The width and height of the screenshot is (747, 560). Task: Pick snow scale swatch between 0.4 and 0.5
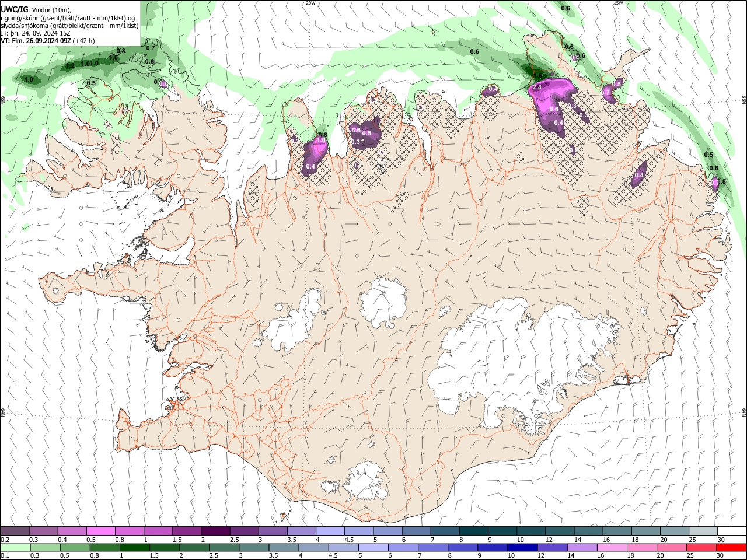(x=72, y=531)
